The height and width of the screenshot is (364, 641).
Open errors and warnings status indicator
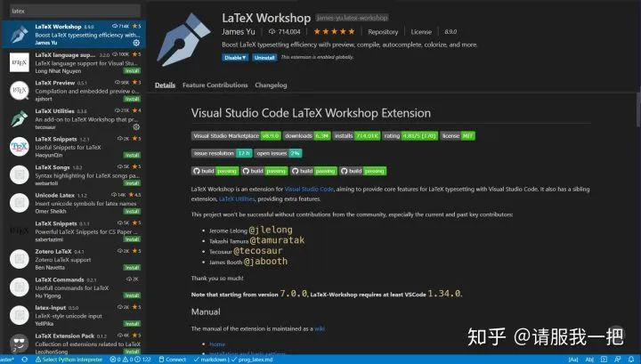pos(130,360)
